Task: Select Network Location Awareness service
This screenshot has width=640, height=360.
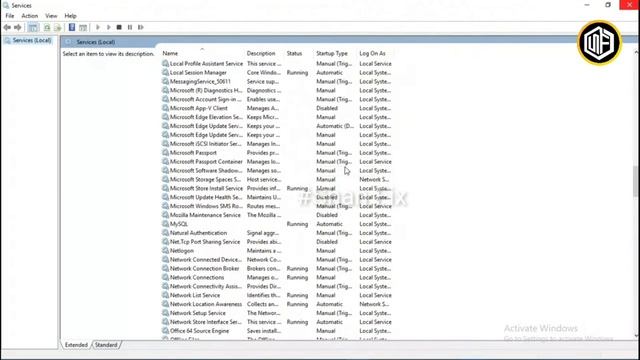Action: point(206,304)
